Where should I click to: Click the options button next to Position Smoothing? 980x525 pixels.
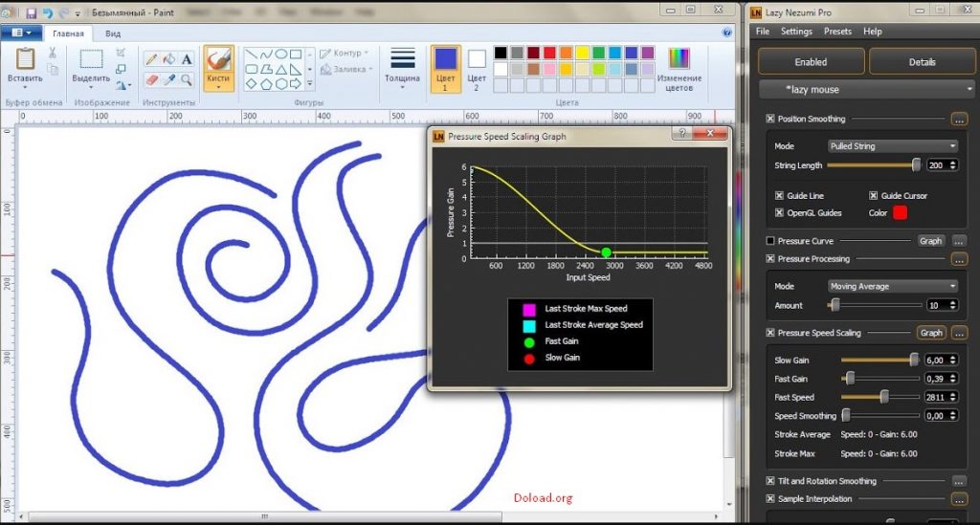(959, 119)
